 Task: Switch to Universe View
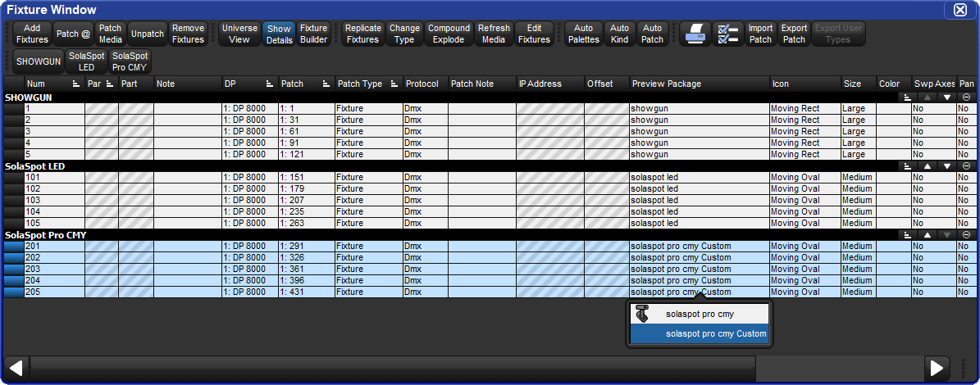coord(240,34)
